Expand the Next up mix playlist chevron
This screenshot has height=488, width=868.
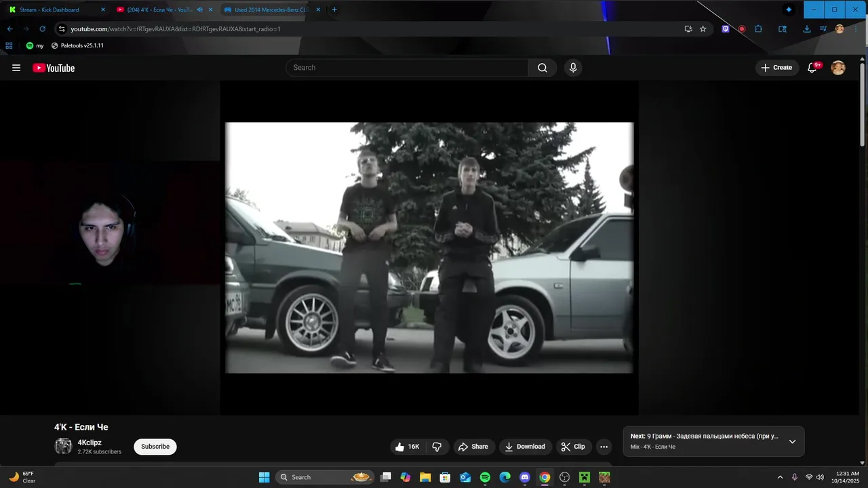tap(792, 441)
